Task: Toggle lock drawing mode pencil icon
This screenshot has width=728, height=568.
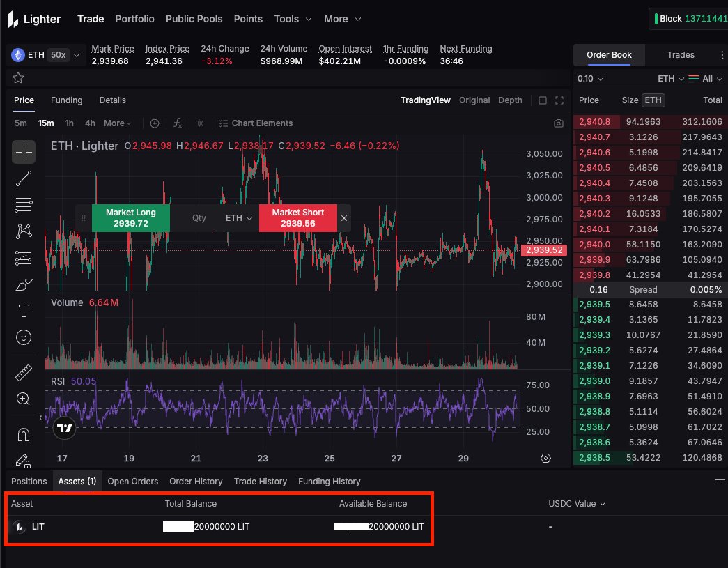Action: point(24,461)
